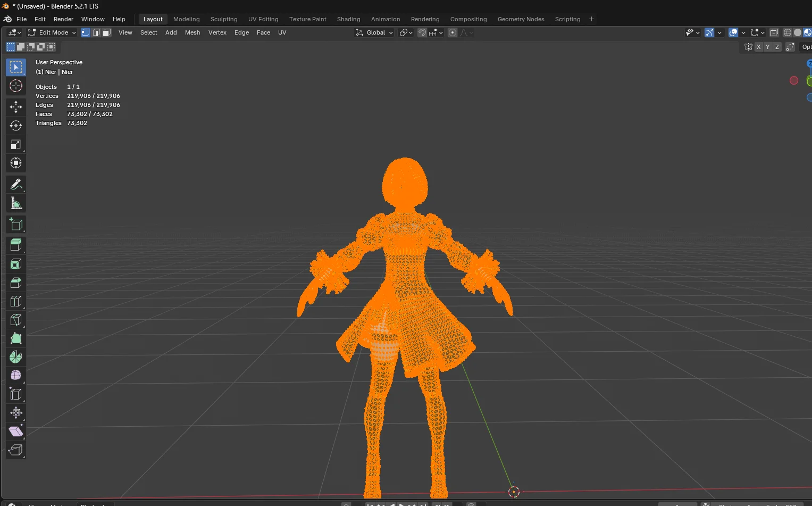Activate the Shrink/Fatten tool
Screen dimensions: 812x506
[16, 413]
